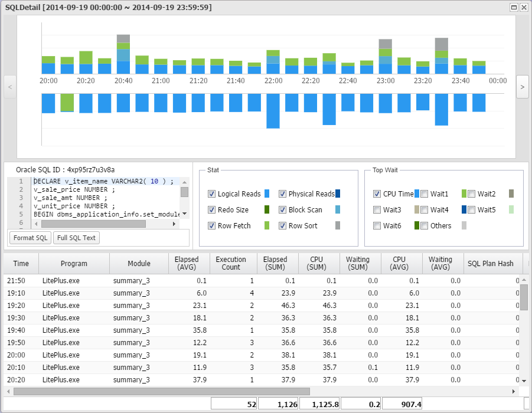Sort by Waiting (SUM) column header
The width and height of the screenshot is (532, 413).
(361, 264)
